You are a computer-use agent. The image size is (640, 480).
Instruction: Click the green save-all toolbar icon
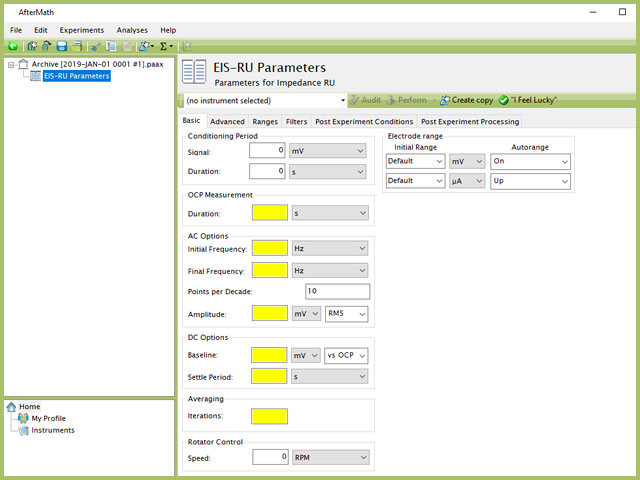[77, 46]
